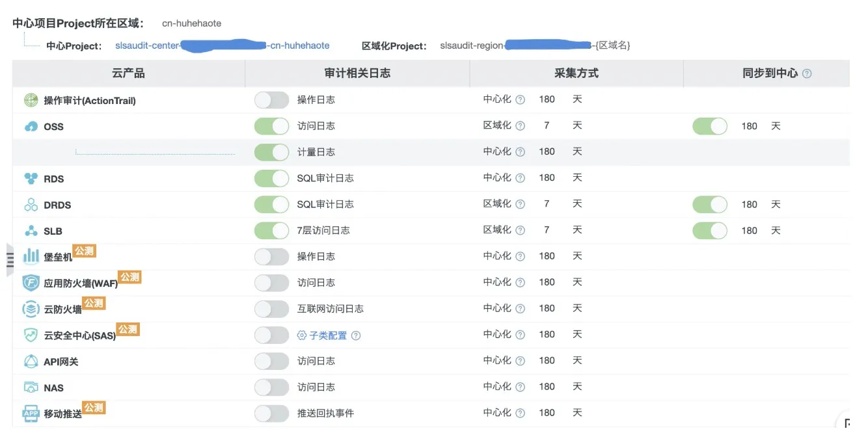The width and height of the screenshot is (868, 446).
Task: Click 区域化 help icon in SLB row
Action: [520, 230]
